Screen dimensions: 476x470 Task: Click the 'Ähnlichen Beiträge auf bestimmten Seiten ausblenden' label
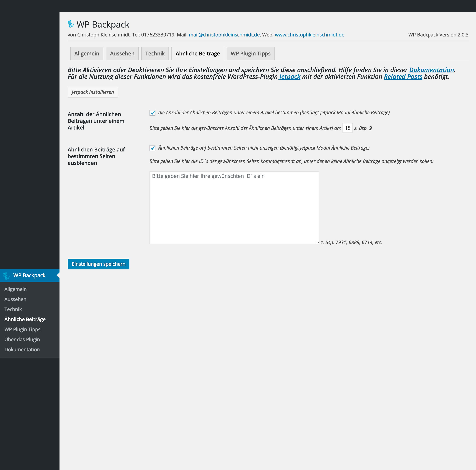click(96, 156)
